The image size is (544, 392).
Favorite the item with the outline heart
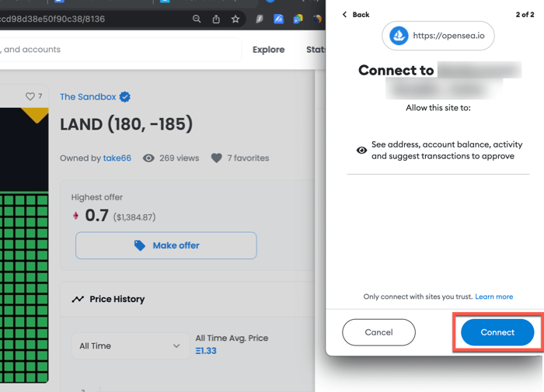pyautogui.click(x=30, y=96)
